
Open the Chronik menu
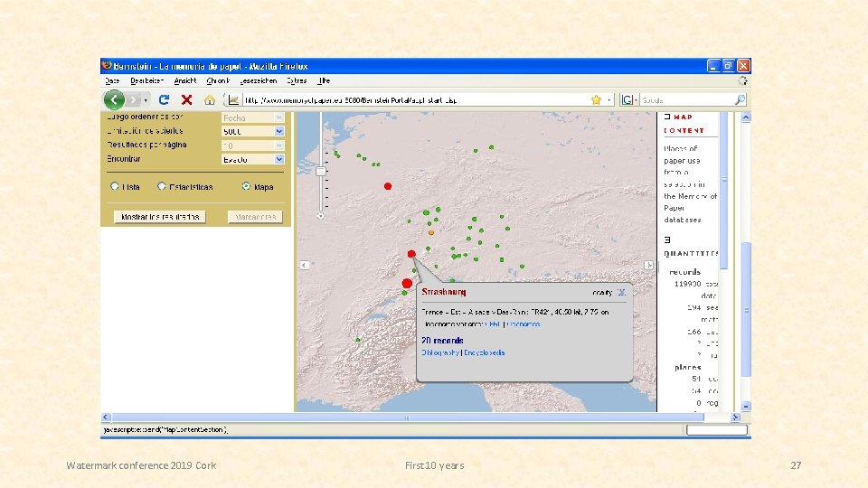click(x=218, y=80)
